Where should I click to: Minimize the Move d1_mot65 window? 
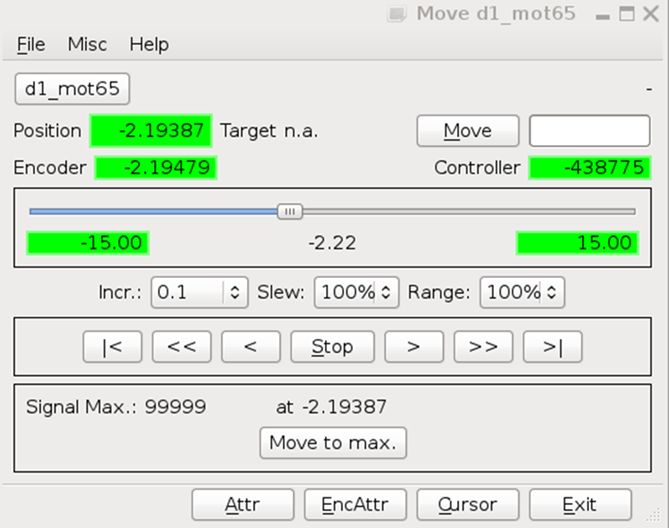click(x=602, y=15)
